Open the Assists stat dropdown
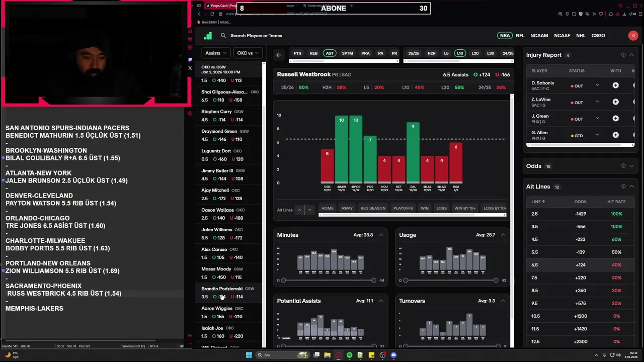 pos(216,53)
